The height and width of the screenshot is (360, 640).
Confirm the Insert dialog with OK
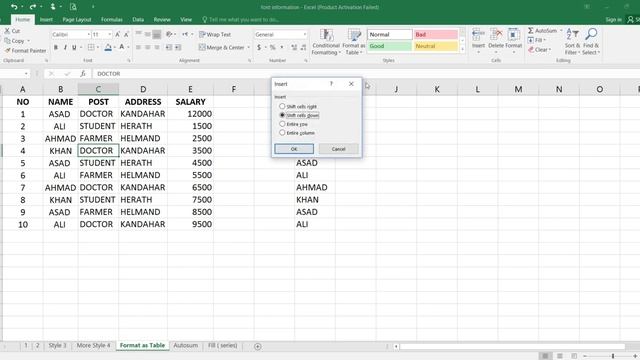pyautogui.click(x=294, y=149)
